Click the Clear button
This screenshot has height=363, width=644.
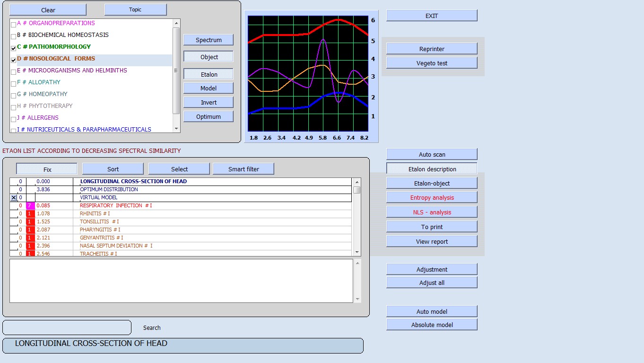point(48,10)
